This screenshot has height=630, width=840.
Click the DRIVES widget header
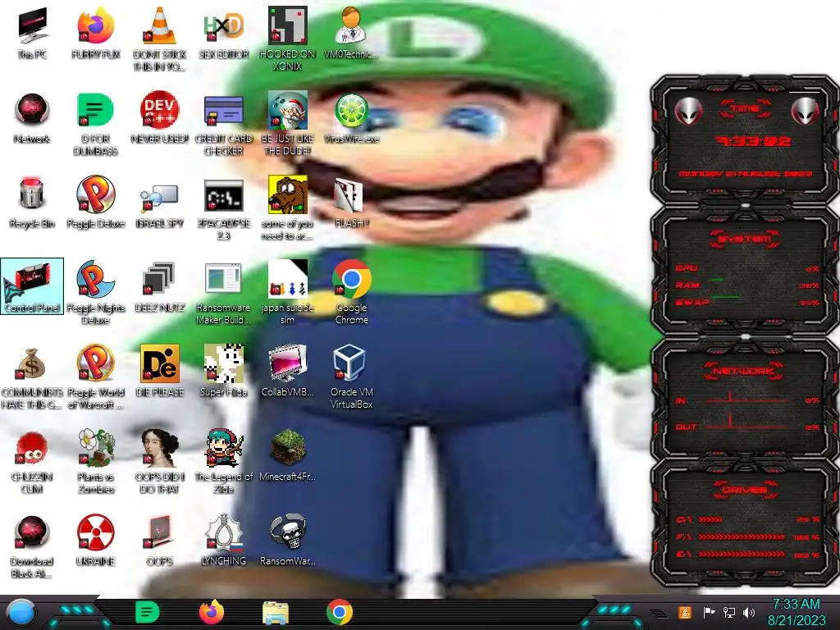745,491
